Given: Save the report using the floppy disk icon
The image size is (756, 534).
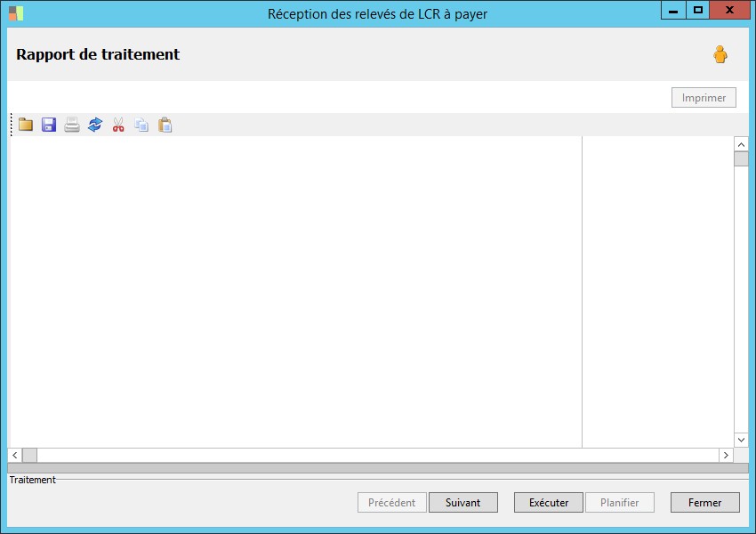Looking at the screenshot, I should click(x=49, y=125).
